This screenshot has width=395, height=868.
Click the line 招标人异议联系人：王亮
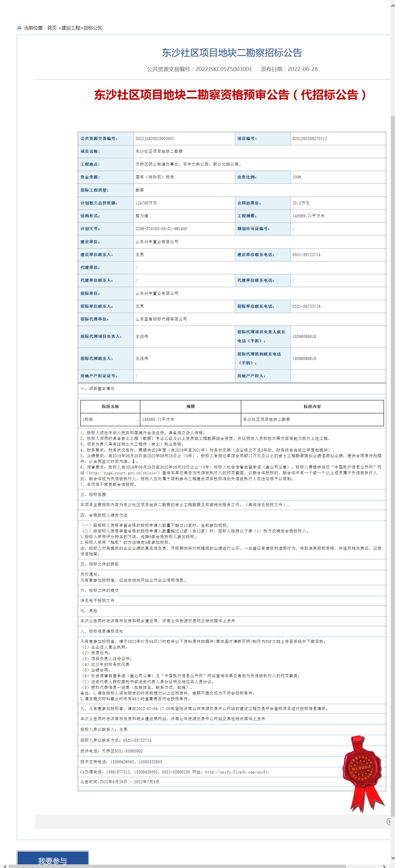pyautogui.click(x=104, y=730)
